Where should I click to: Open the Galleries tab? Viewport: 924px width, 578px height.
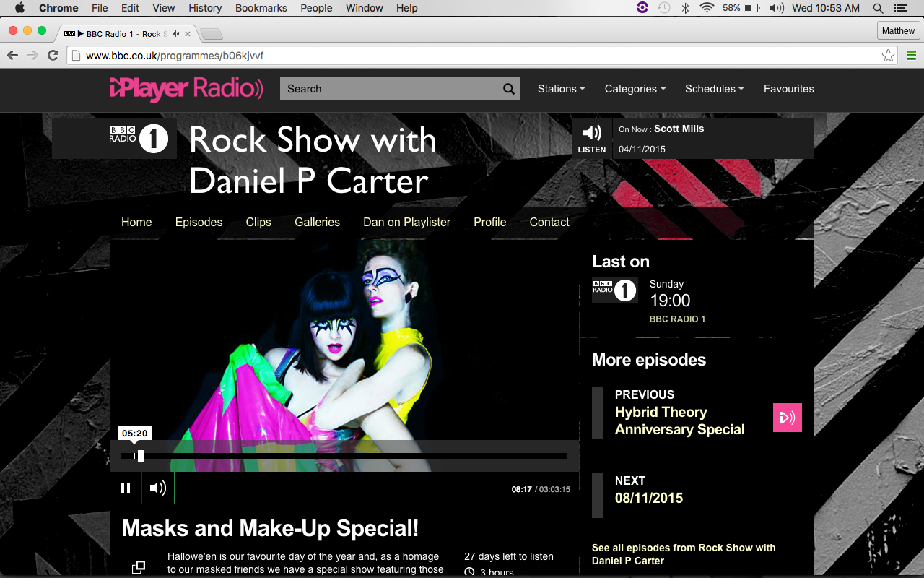pyautogui.click(x=317, y=222)
